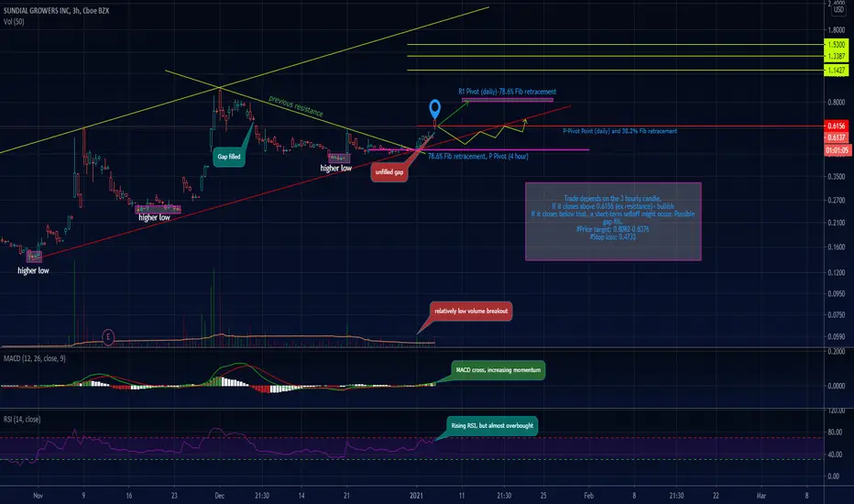Click the 120.00 RSI axis value
Image resolution: width=854 pixels, height=504 pixels.
click(x=836, y=411)
